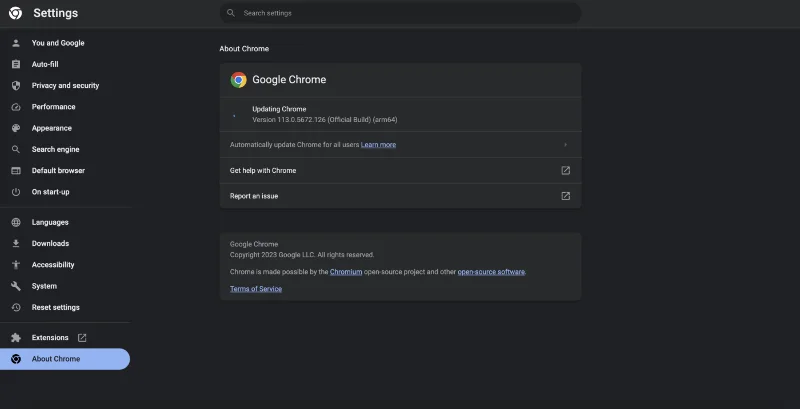
Task: Click the About Chrome heading
Action: [244, 48]
